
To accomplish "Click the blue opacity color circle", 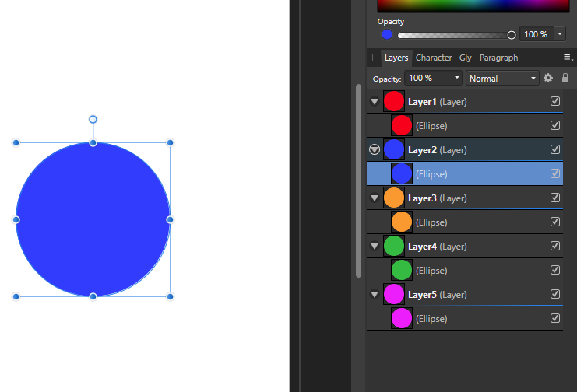I will 387,34.
